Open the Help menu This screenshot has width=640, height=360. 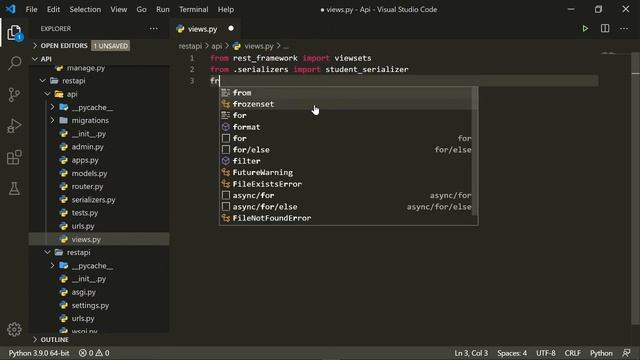(x=225, y=9)
